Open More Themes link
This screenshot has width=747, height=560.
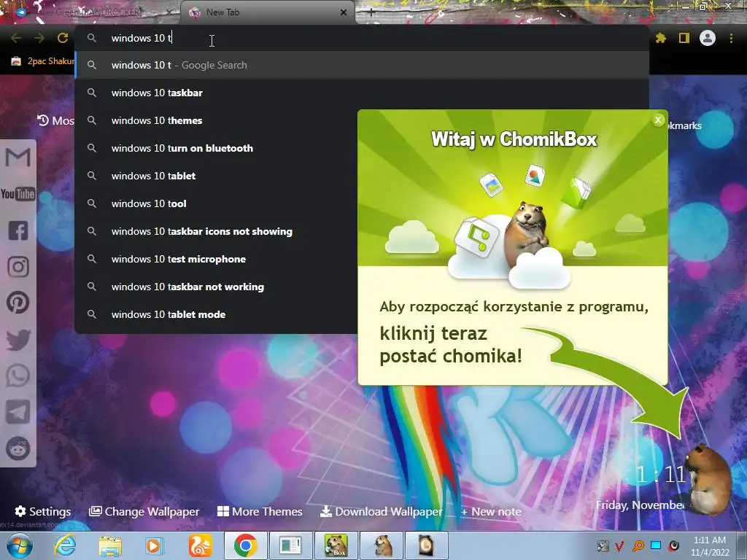(260, 511)
